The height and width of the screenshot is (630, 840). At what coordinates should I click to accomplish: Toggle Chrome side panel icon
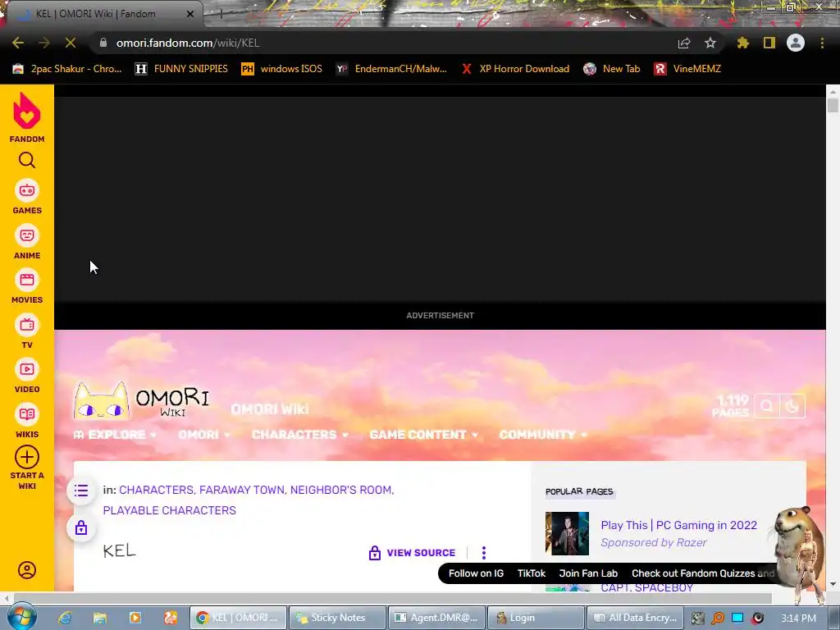click(769, 43)
